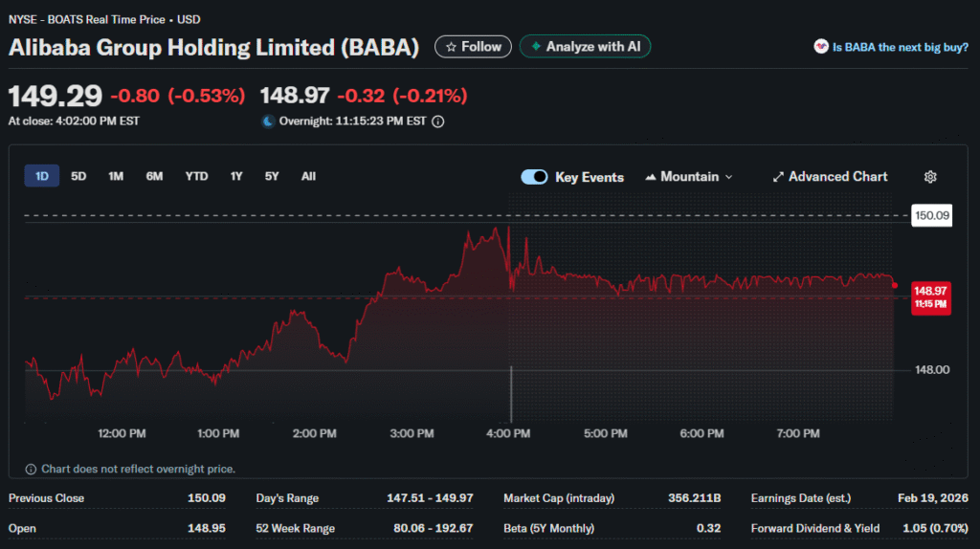
Task: Switch to the 1Y range
Action: click(236, 176)
